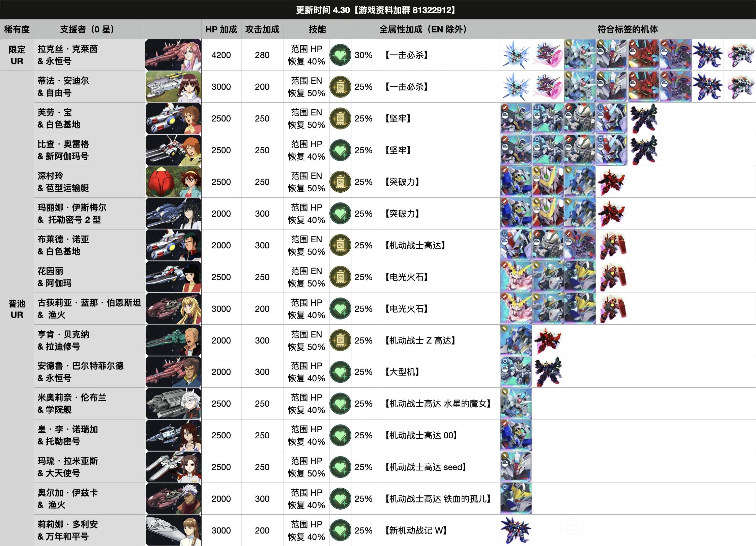
Task: Click the EN icon in the 花园丽 row
Action: tap(340, 277)
